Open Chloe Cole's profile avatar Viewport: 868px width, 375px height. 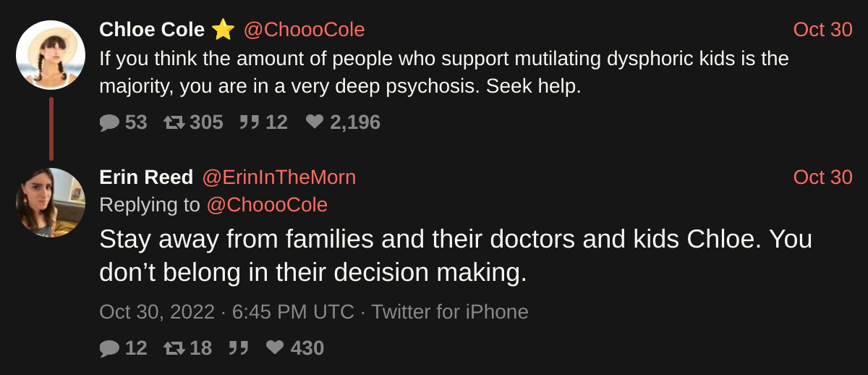(51, 55)
